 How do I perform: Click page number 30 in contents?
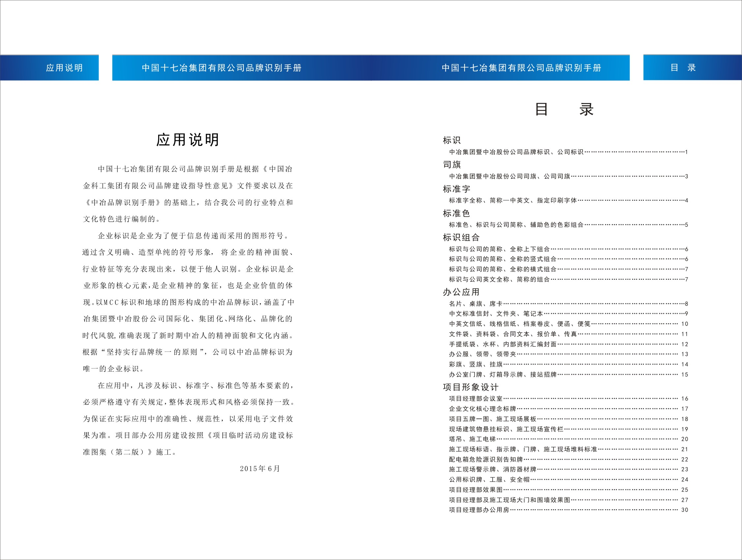click(x=685, y=510)
